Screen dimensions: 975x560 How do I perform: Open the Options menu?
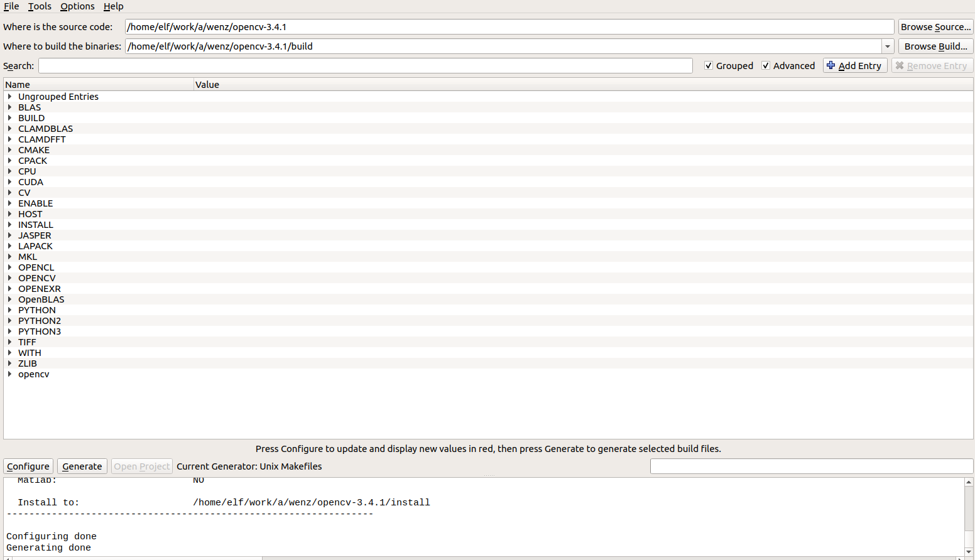click(x=77, y=6)
